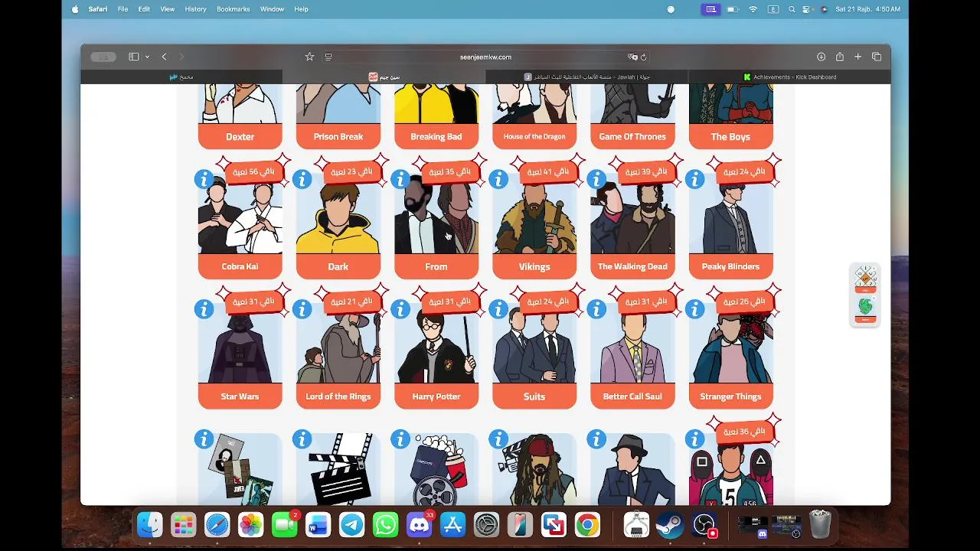Screen dimensions: 980x551
Task: Open info icon for Dark card
Action: click(302, 179)
